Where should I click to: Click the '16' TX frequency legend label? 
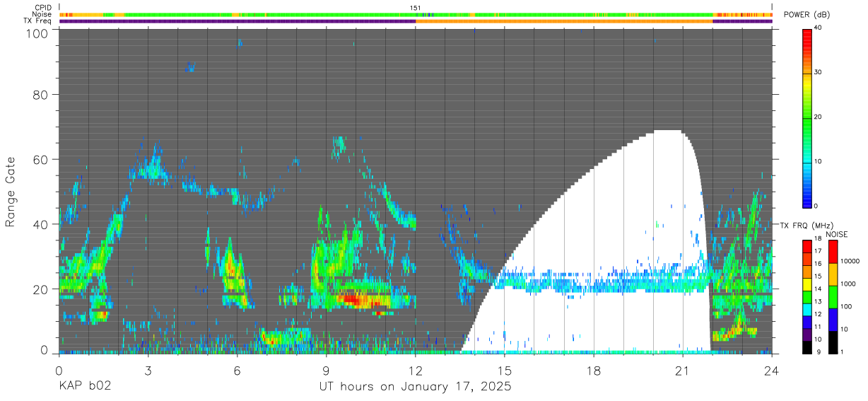coord(819,264)
